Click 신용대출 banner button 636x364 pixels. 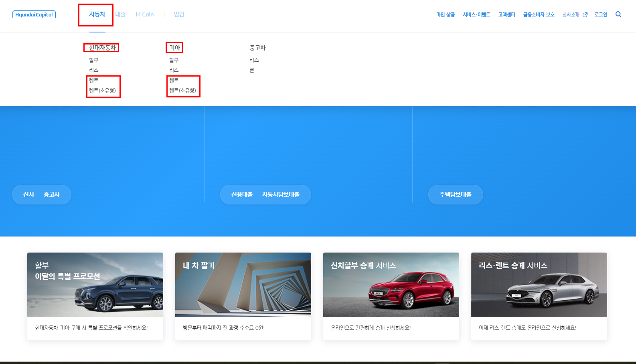[x=242, y=195]
